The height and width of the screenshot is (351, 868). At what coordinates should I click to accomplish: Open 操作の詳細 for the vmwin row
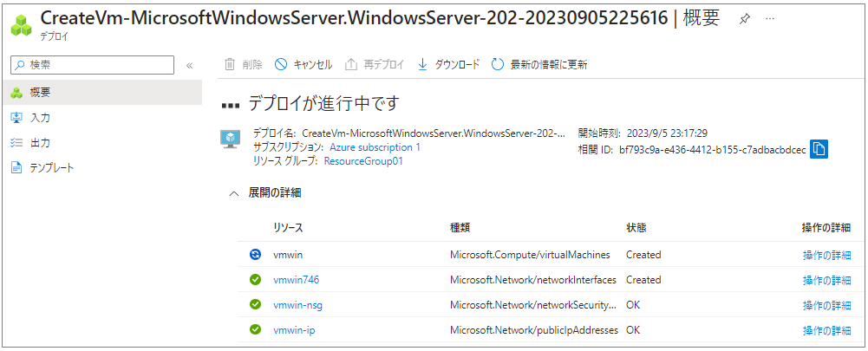click(826, 255)
